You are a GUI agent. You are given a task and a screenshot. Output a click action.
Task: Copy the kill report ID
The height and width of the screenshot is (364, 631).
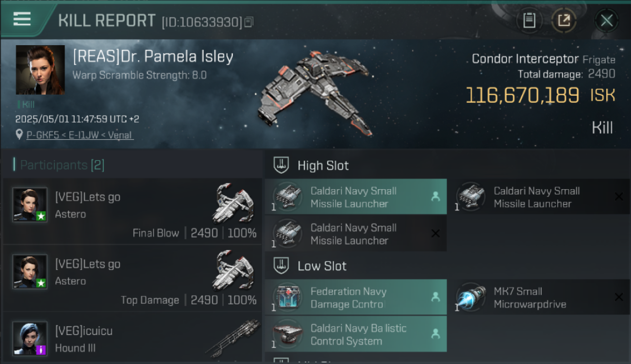click(x=249, y=22)
